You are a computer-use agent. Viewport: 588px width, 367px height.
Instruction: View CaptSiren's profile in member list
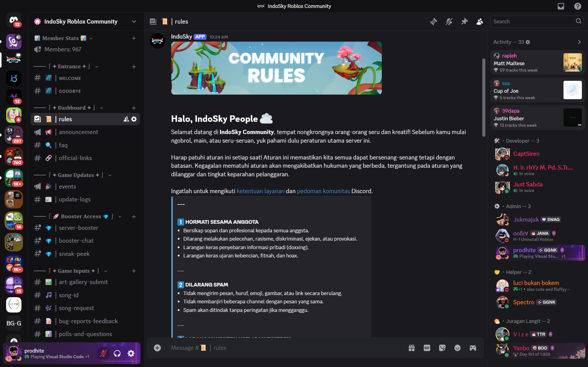click(538, 154)
